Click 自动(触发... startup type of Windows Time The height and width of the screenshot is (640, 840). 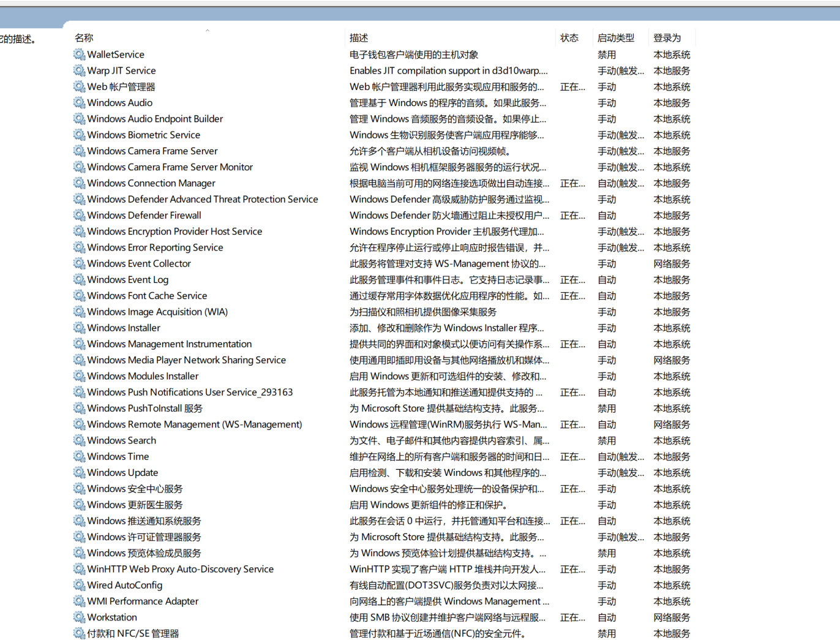[x=621, y=456]
